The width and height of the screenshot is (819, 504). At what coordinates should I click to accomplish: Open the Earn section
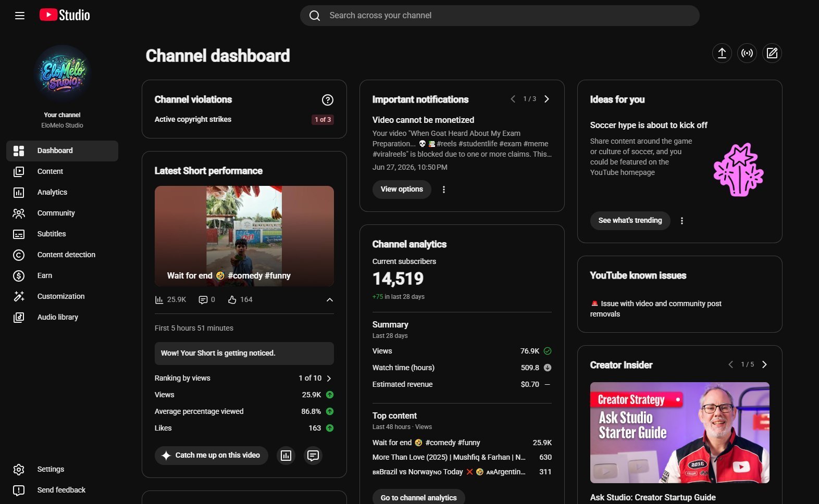coord(62,275)
